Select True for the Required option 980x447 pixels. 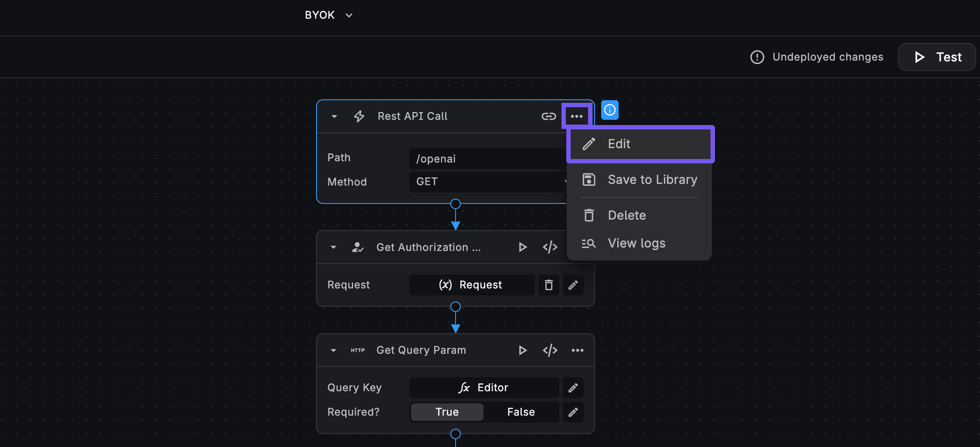(x=446, y=412)
